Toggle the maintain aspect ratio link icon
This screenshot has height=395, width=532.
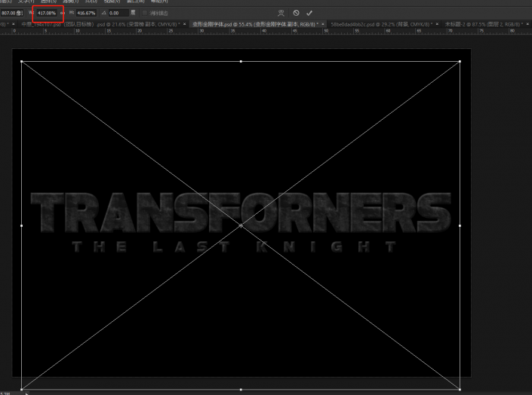pyautogui.click(x=63, y=13)
